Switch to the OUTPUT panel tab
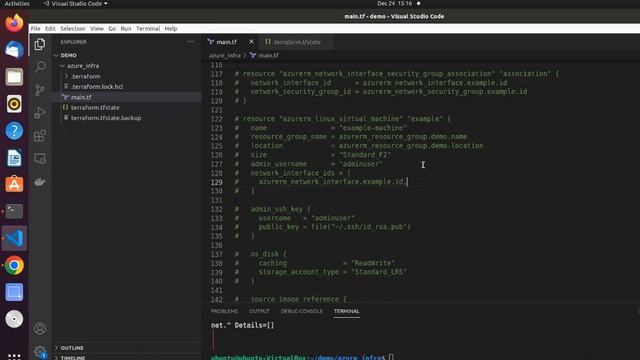This screenshot has width=640, height=360. 259,311
